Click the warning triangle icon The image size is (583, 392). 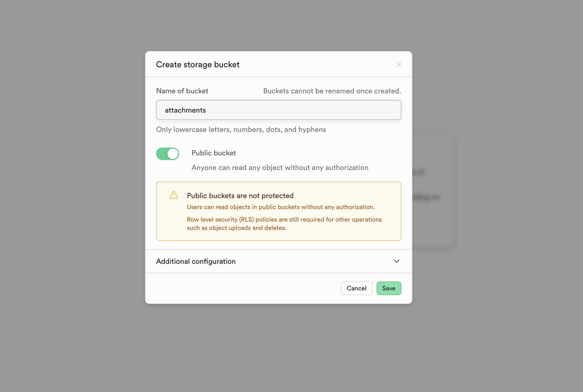coord(174,195)
